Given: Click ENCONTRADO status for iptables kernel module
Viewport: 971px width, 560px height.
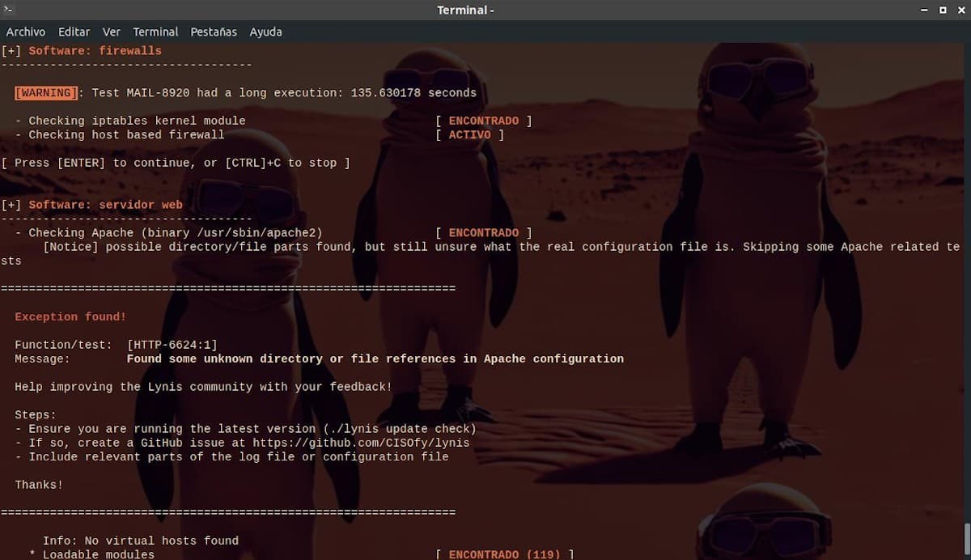Looking at the screenshot, I should (483, 121).
